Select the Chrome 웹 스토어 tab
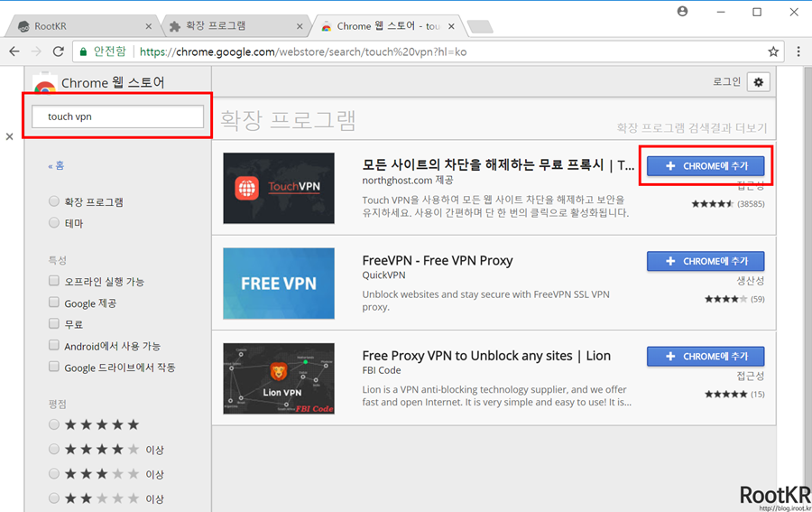 click(388, 26)
